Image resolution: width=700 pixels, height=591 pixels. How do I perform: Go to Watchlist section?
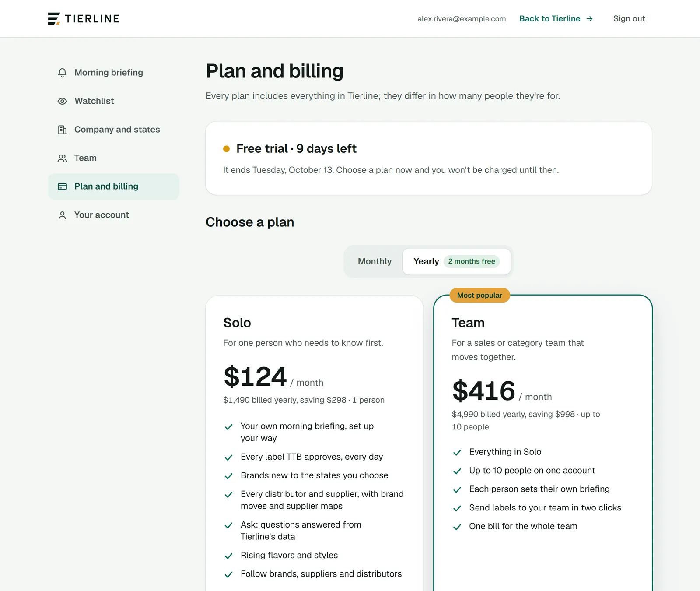point(114,101)
